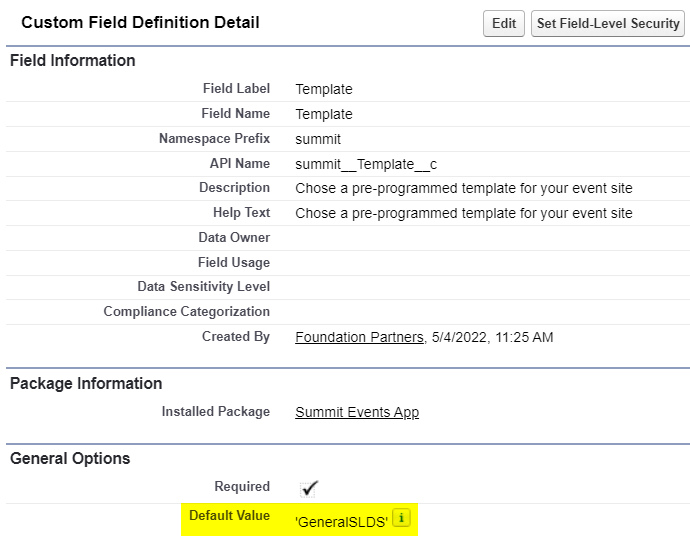Click the 'GeneralSLDS' default value text
This screenshot has width=690, height=536.
341,522
